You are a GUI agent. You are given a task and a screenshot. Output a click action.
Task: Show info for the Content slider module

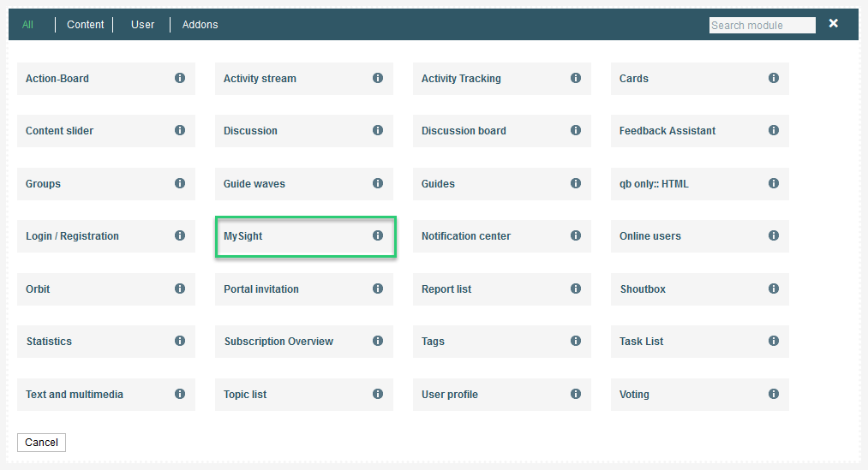[180, 130]
